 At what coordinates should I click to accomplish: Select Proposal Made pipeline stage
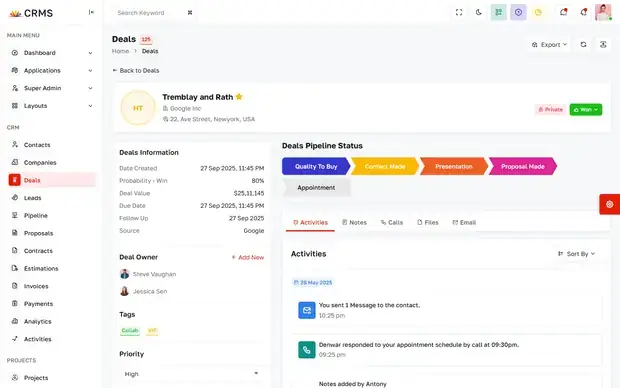click(523, 167)
